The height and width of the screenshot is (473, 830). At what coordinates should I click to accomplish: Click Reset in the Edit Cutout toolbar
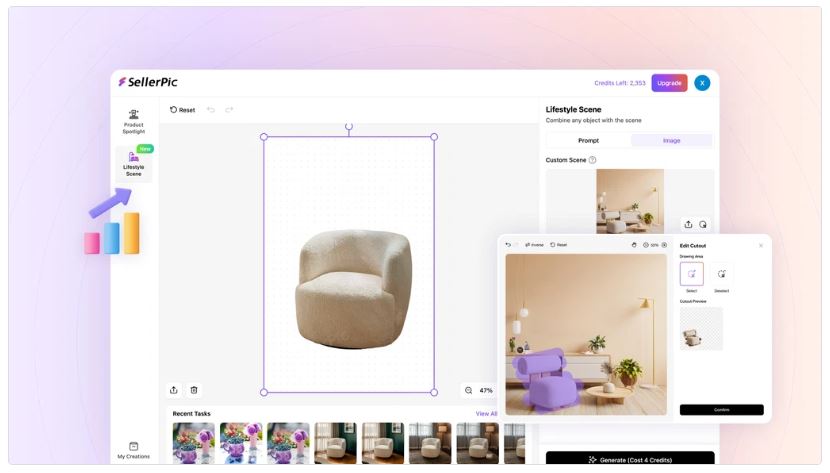tap(558, 245)
